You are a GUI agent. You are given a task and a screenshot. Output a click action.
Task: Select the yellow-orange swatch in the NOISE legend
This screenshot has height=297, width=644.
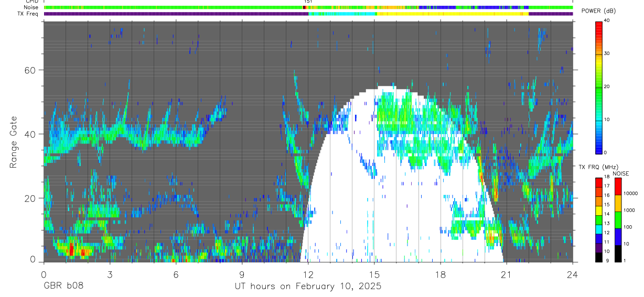[618, 203]
